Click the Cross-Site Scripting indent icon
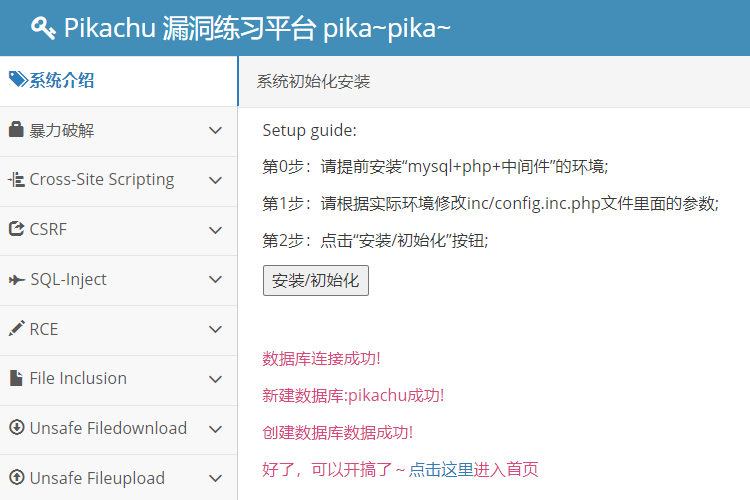750x500 pixels. (16, 180)
